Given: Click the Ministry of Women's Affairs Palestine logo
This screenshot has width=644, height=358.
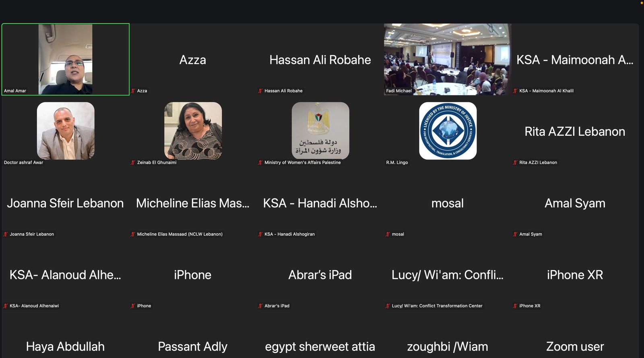Looking at the screenshot, I should 320,131.
